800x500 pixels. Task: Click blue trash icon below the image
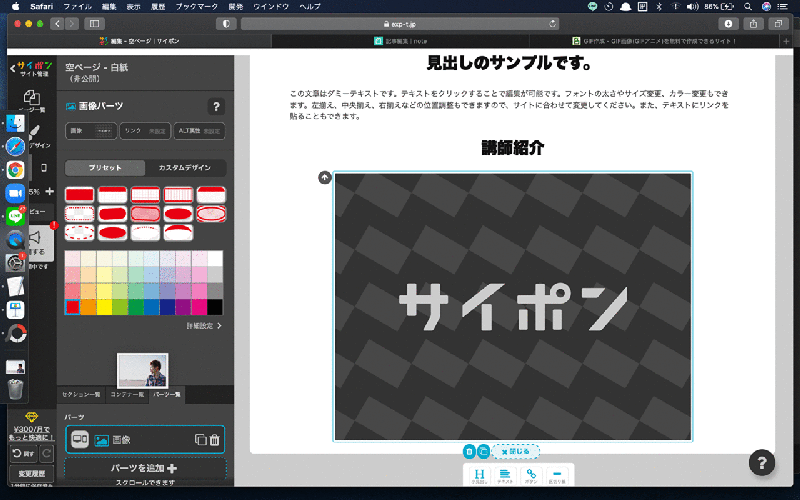point(469,452)
